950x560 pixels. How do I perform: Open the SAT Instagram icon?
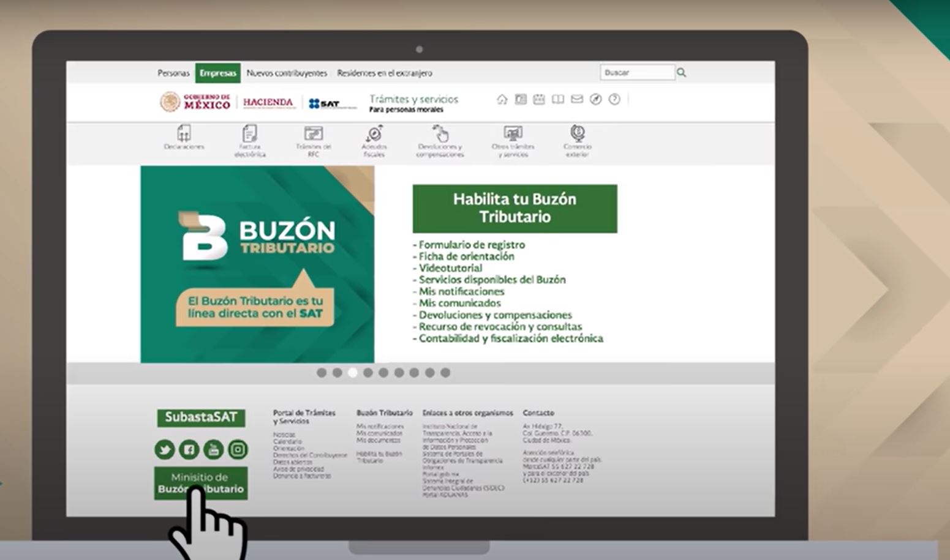click(x=238, y=450)
